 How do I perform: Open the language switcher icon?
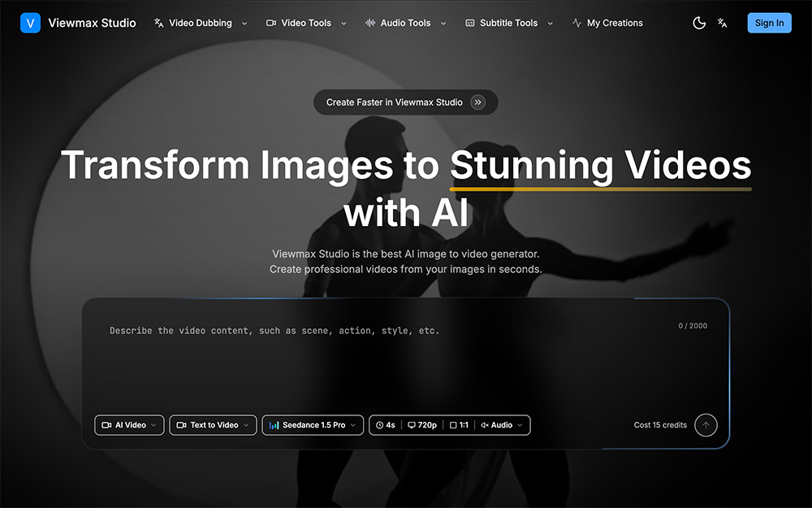[x=722, y=23]
